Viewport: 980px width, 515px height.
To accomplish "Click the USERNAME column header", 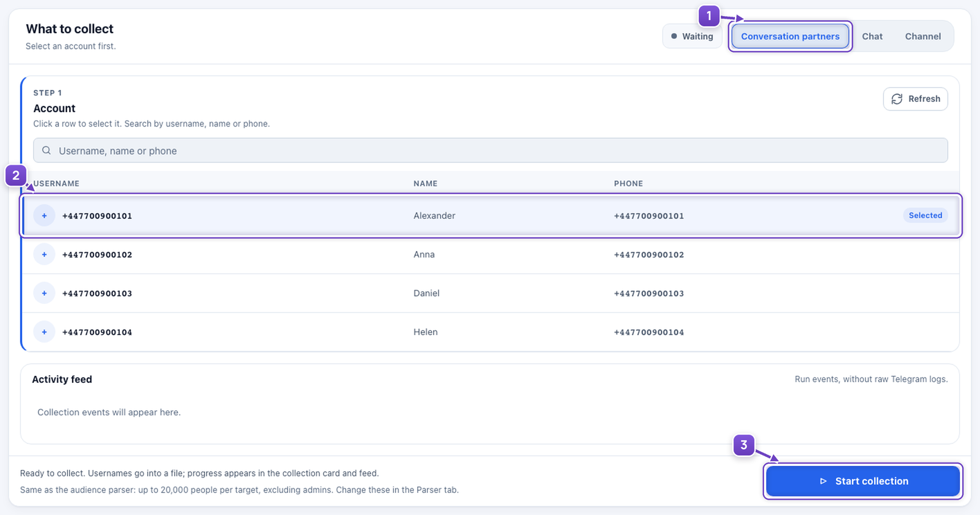I will pos(57,183).
